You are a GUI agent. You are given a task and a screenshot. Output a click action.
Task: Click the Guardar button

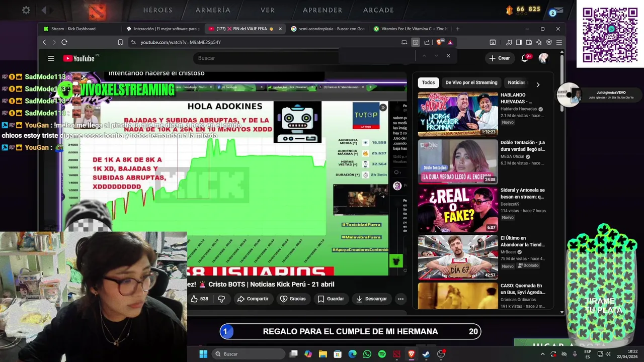[331, 299]
